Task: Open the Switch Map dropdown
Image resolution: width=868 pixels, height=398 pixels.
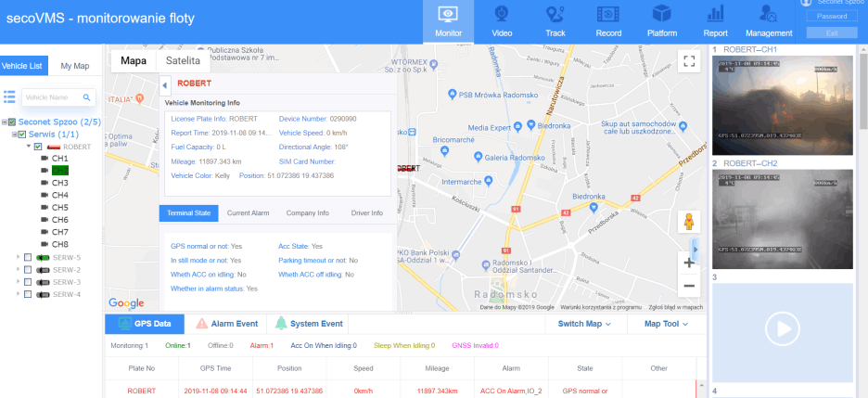Action: 584,324
